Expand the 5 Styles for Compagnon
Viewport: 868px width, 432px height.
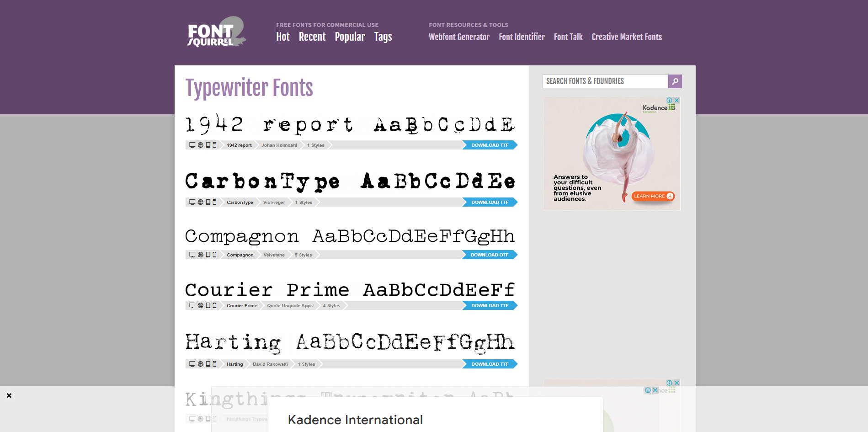[303, 255]
